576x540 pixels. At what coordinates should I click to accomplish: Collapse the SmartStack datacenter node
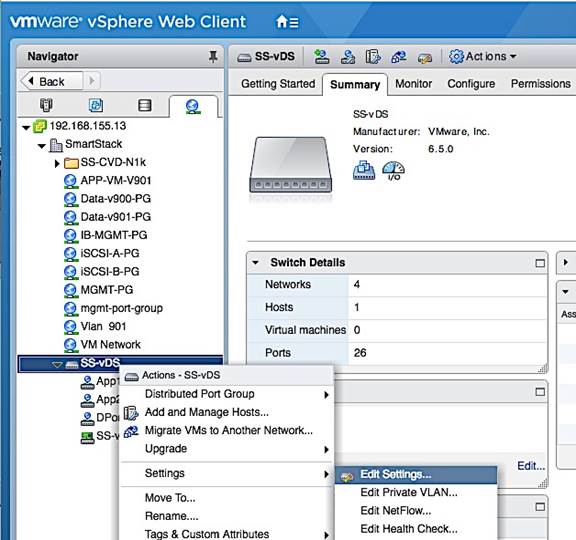pos(42,146)
